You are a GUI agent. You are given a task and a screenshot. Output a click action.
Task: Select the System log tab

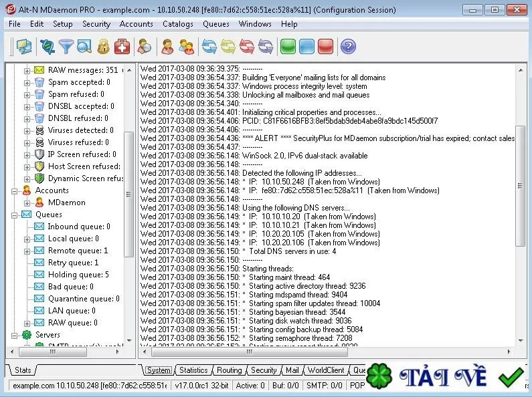159,370
